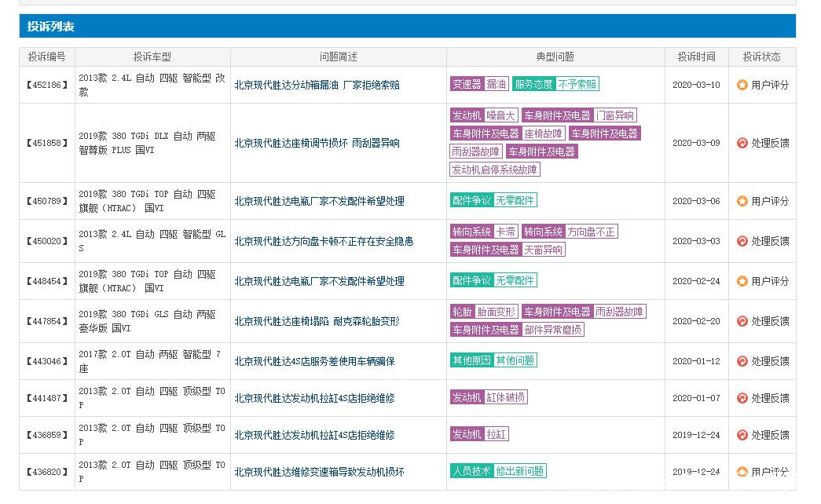Click the 服务态度 不予索赔 tag
Image resolution: width=821 pixels, height=504 pixels.
pos(555,84)
